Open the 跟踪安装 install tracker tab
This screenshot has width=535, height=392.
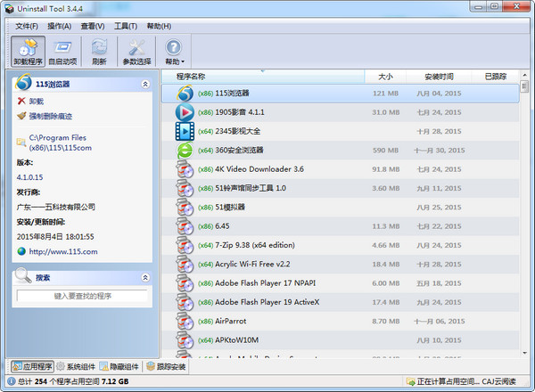[166, 367]
